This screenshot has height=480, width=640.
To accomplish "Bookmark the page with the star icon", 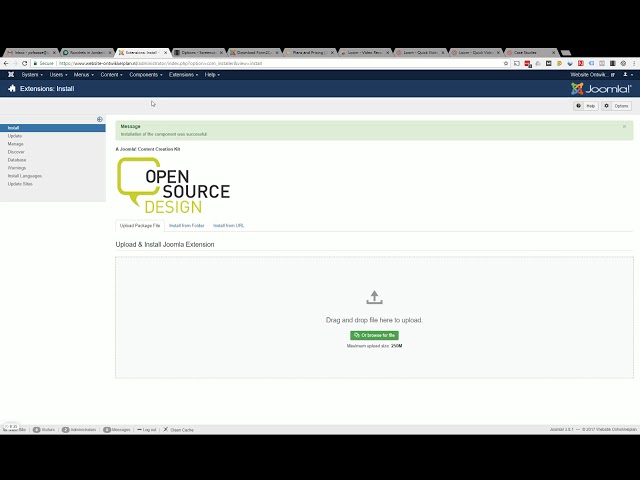I will 506,63.
